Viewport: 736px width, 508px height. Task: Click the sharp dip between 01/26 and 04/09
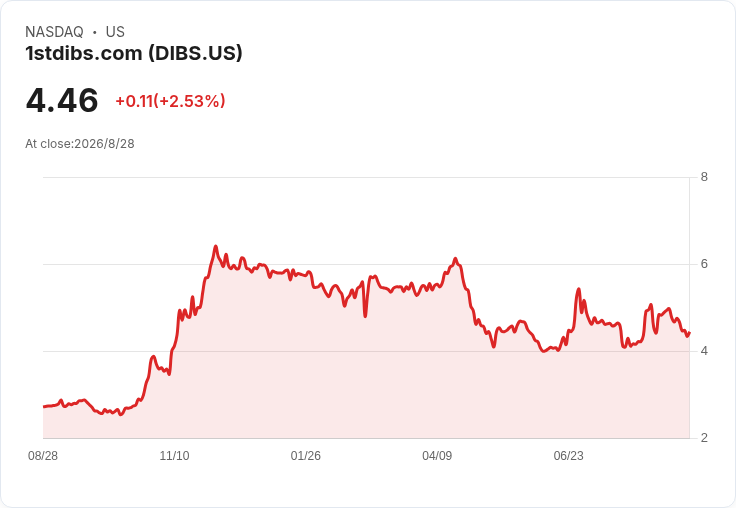[x=365, y=316]
